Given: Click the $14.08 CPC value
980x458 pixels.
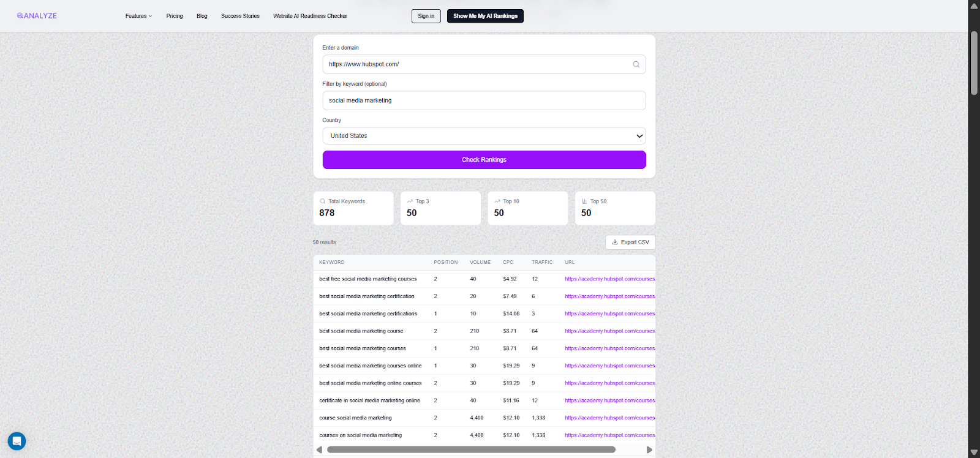Looking at the screenshot, I should pyautogui.click(x=511, y=313).
